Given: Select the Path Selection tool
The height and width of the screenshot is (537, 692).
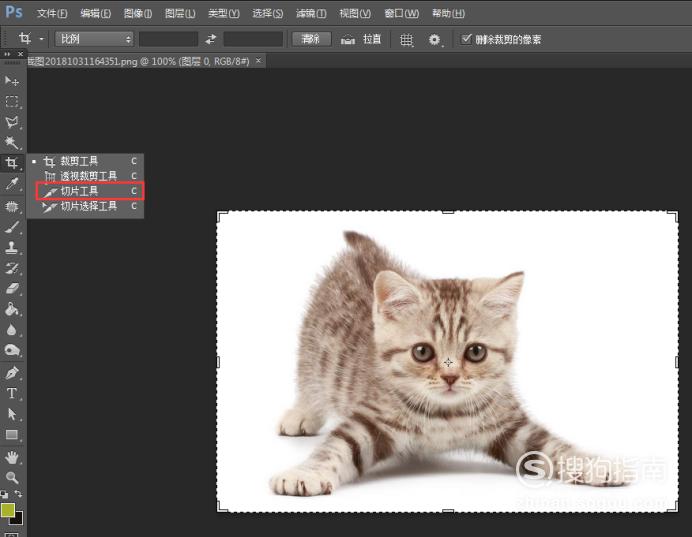Looking at the screenshot, I should (x=12, y=414).
